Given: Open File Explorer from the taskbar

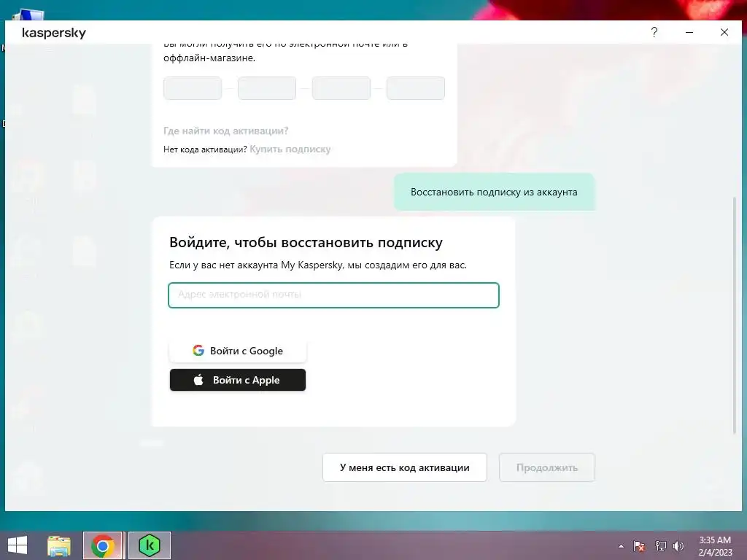Looking at the screenshot, I should point(59,545).
